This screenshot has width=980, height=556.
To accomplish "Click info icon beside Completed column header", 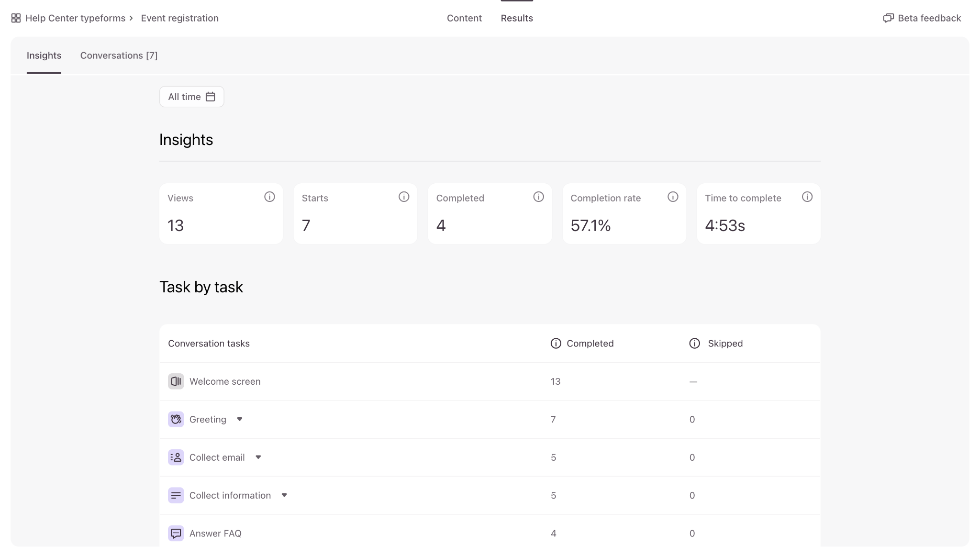I will (556, 344).
